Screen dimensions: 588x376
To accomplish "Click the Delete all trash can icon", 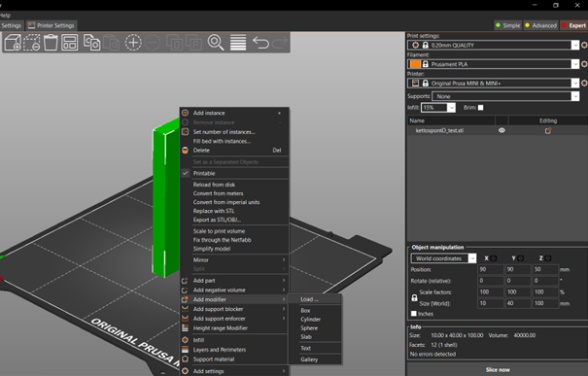I will click(x=51, y=43).
